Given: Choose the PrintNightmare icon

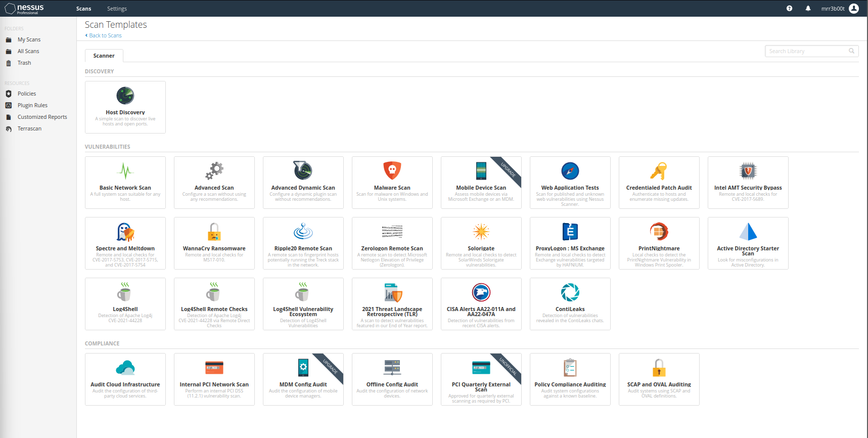Looking at the screenshot, I should pos(659,232).
